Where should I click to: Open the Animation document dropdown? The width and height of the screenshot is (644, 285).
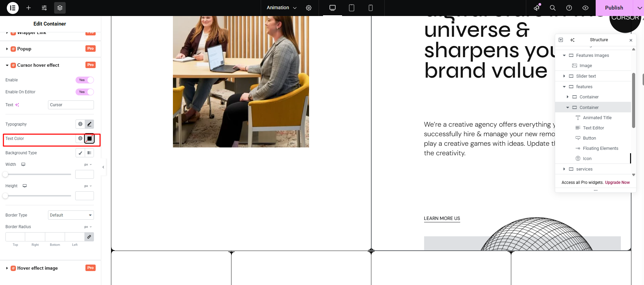coord(281,8)
